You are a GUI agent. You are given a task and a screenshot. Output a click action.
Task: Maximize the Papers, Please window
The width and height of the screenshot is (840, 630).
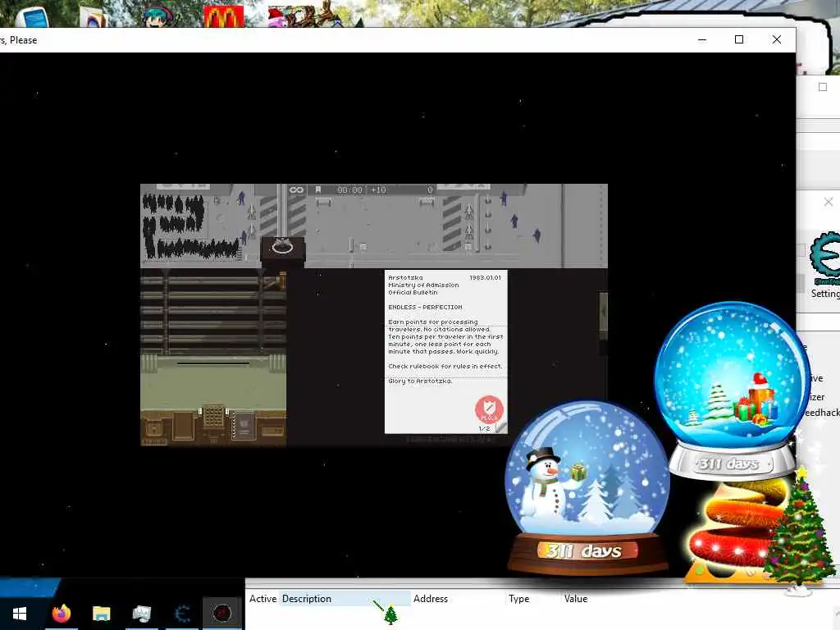point(739,39)
